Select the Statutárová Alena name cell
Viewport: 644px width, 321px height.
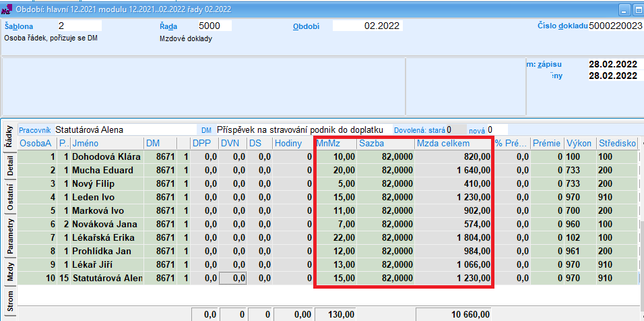pos(107,279)
